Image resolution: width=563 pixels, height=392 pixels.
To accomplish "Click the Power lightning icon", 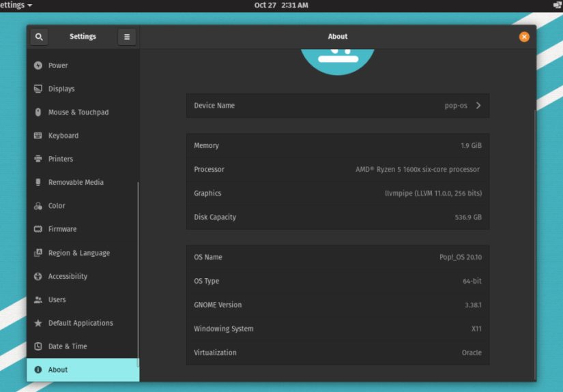I will pos(38,65).
